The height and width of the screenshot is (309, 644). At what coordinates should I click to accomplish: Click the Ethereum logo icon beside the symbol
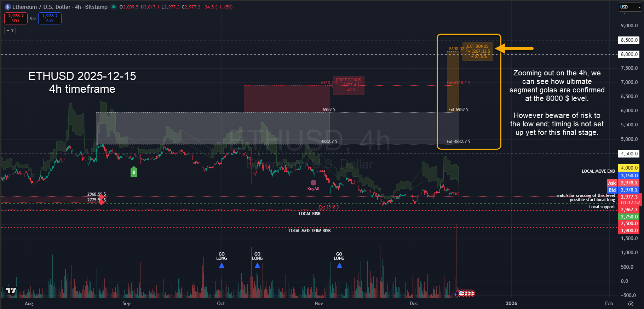pyautogui.click(x=8, y=7)
